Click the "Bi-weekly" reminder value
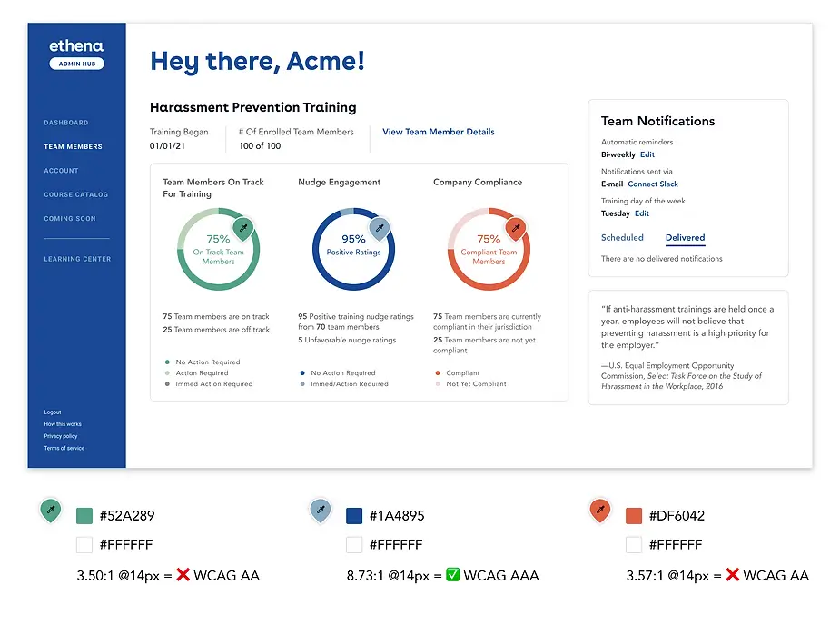 click(618, 154)
